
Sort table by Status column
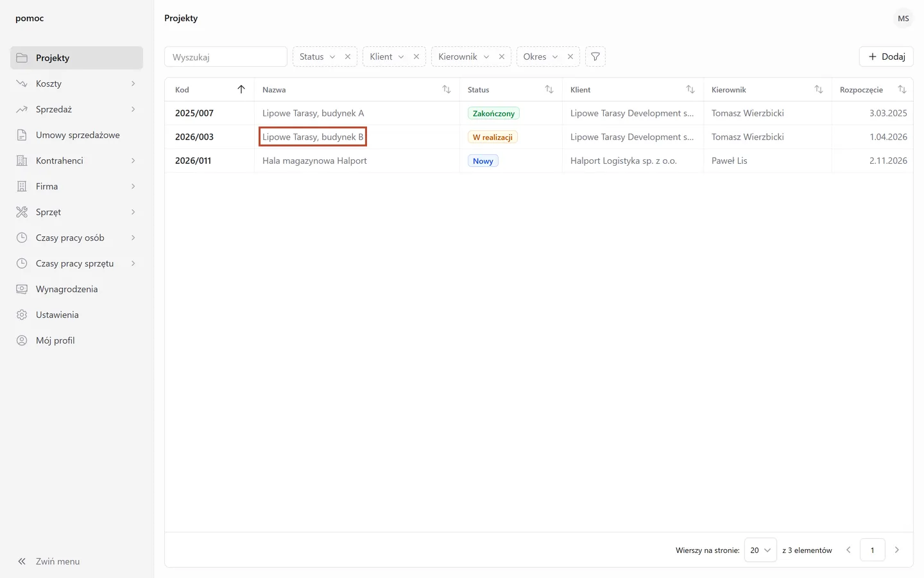point(549,89)
